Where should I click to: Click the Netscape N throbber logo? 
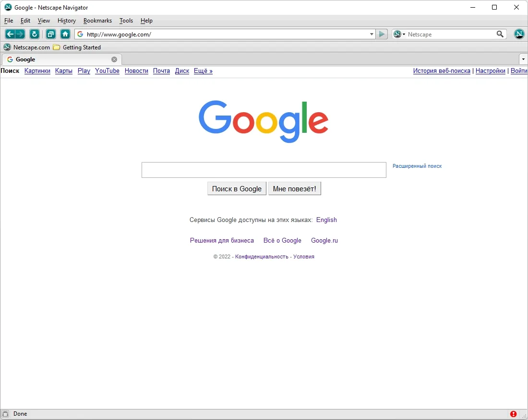click(x=519, y=34)
